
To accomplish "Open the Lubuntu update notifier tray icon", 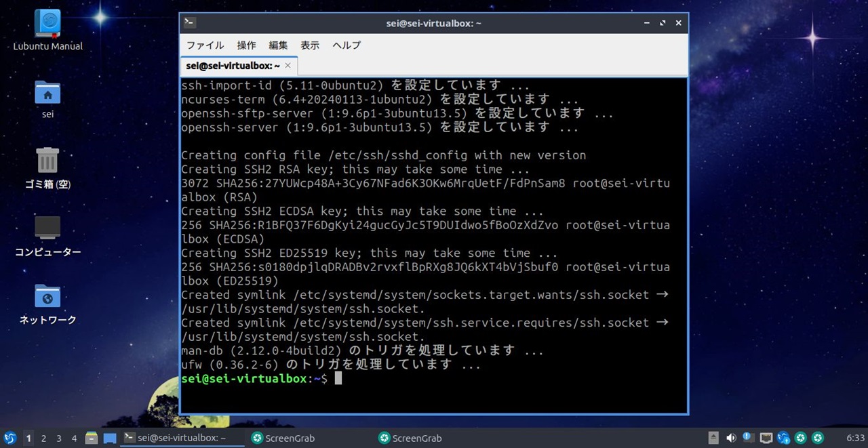I will [x=783, y=438].
